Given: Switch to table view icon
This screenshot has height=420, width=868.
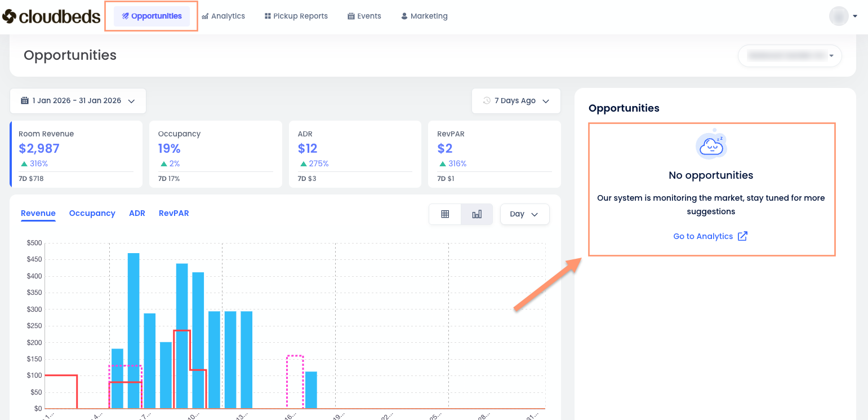Looking at the screenshot, I should click(445, 214).
